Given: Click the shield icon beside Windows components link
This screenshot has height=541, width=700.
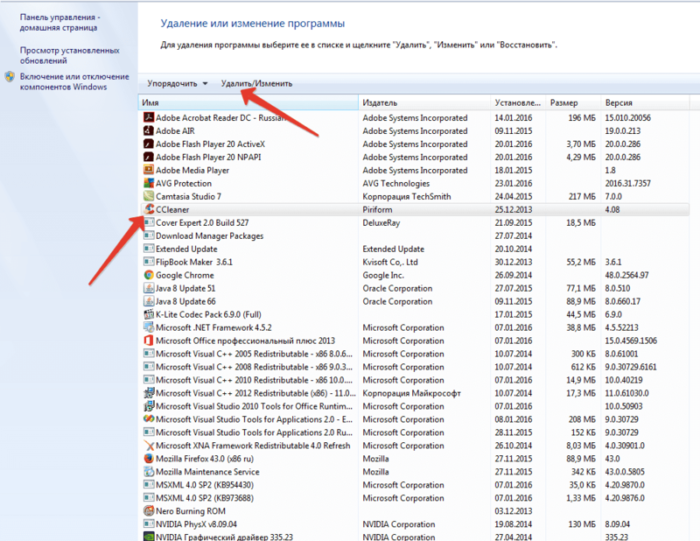Looking at the screenshot, I should 10,77.
